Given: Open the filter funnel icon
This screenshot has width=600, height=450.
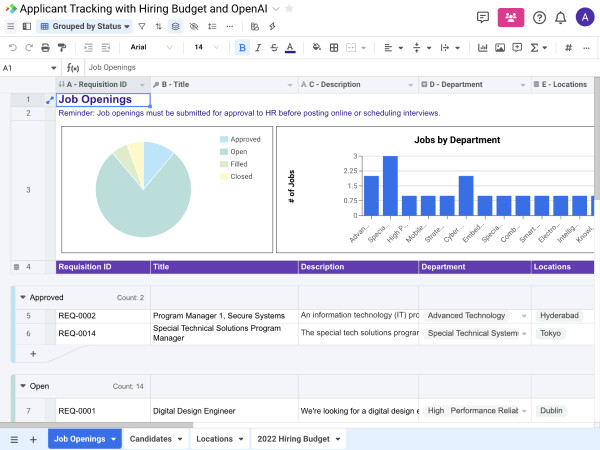Looking at the screenshot, I should (x=142, y=26).
